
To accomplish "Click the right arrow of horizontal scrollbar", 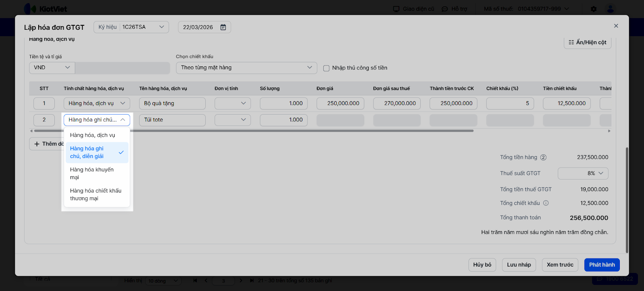I will 609,131.
